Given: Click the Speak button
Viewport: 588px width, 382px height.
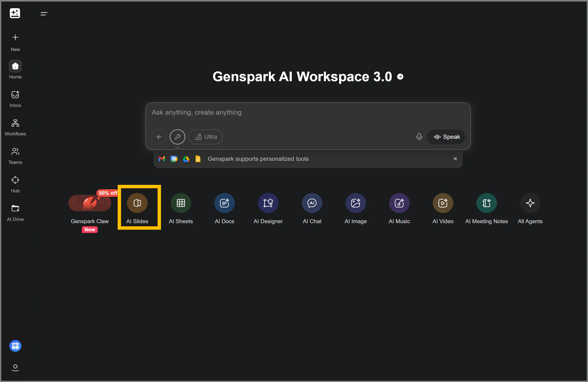Looking at the screenshot, I should (446, 137).
